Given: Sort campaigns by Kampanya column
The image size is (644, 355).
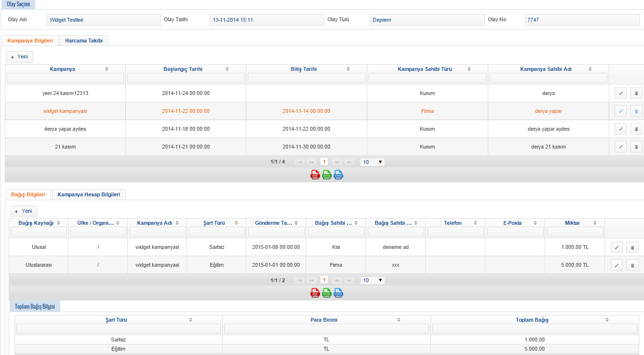Looking at the screenshot, I should pyautogui.click(x=107, y=69).
